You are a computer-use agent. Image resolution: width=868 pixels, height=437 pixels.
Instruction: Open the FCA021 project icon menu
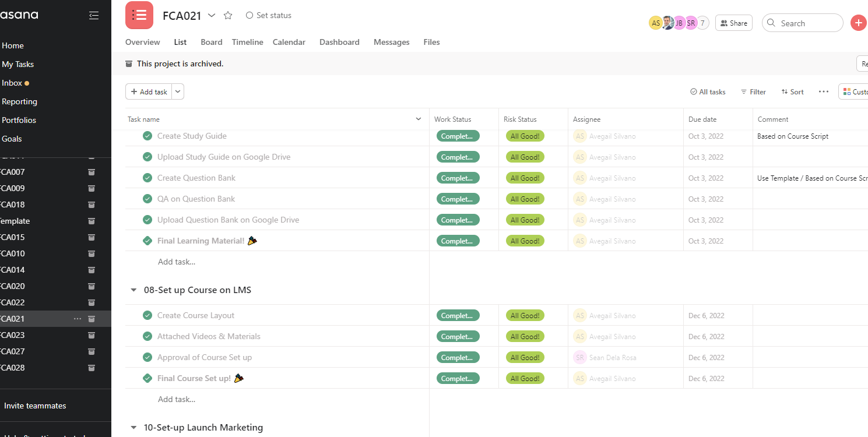[x=139, y=15]
